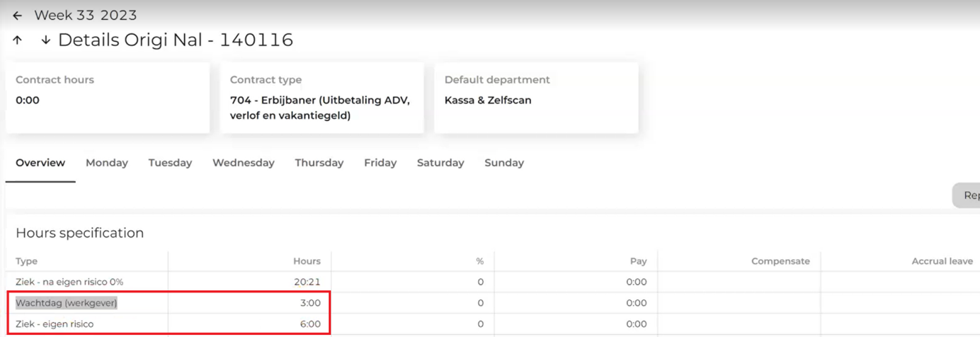Click the Contract hours card
Screen dimensions: 980x337
108,98
